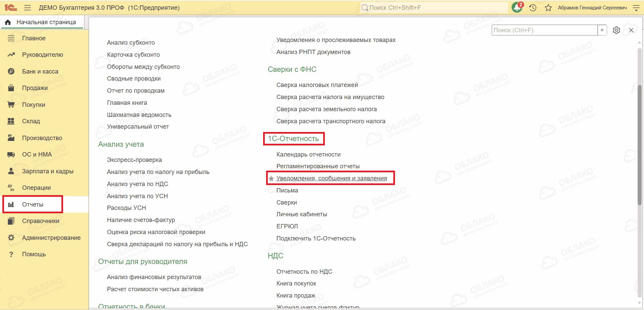This screenshot has width=644, height=310.
Task: Click the ОС и НМА truck icon
Action: [x=11, y=154]
